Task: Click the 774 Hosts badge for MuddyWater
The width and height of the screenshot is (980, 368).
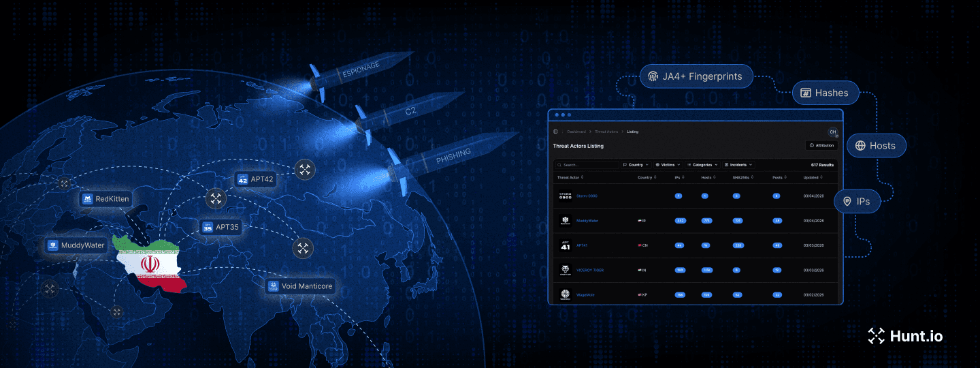Action: pos(706,221)
